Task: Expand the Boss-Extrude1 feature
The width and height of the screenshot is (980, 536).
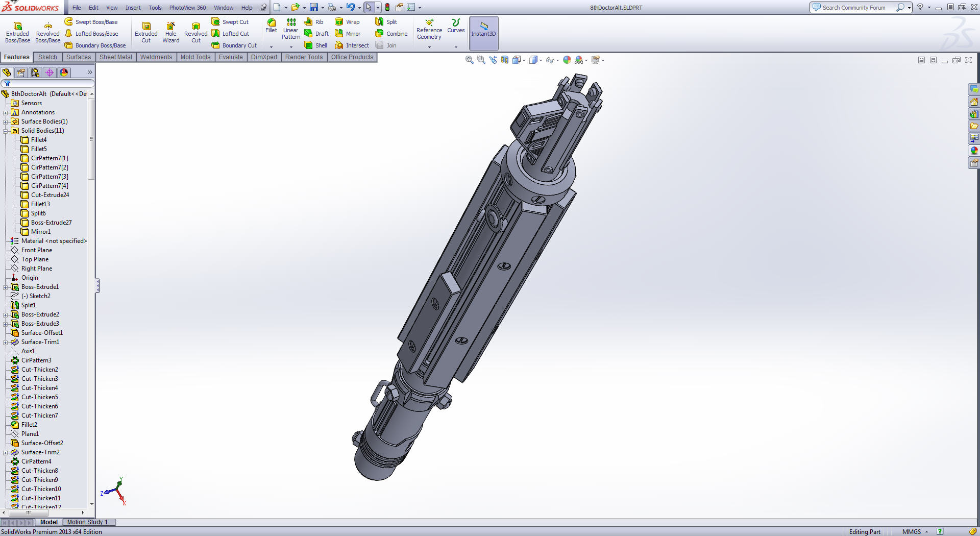Action: pos(6,287)
